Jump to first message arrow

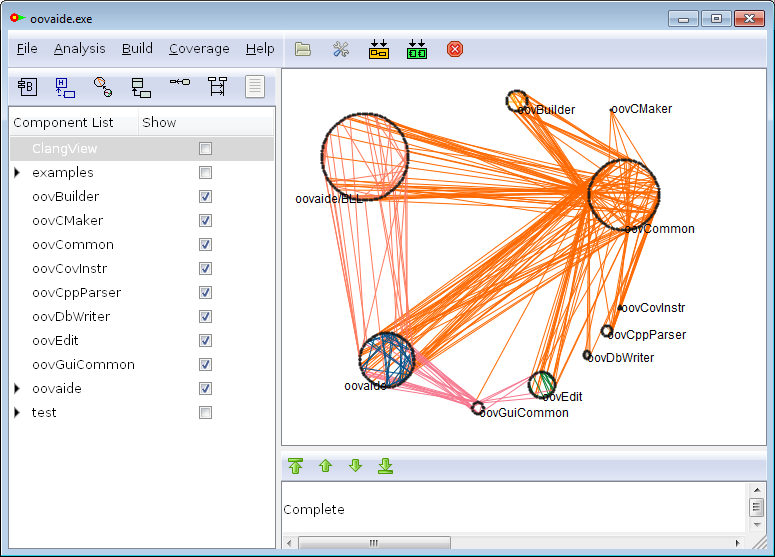point(295,466)
